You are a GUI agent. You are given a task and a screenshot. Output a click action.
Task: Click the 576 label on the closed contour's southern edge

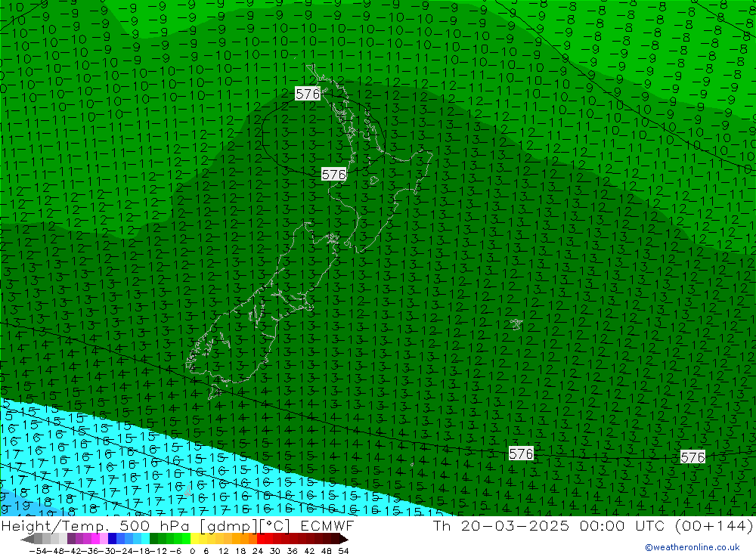[x=333, y=174]
